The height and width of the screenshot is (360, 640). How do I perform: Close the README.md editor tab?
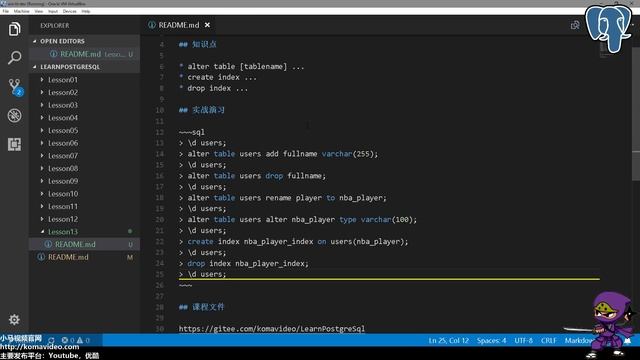coord(207,25)
